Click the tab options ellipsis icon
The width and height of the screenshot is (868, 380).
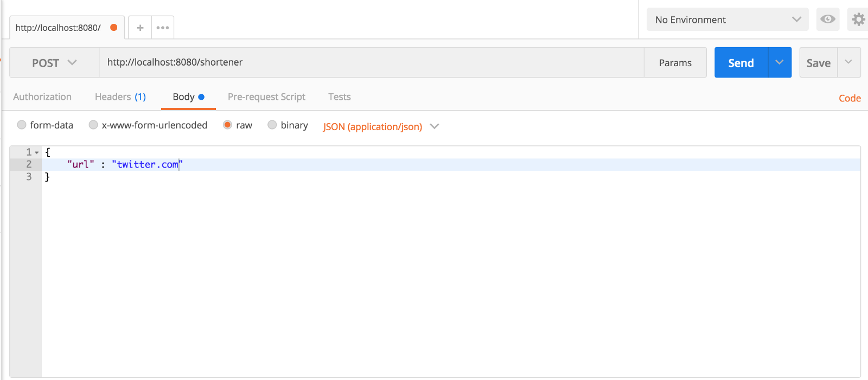point(163,28)
